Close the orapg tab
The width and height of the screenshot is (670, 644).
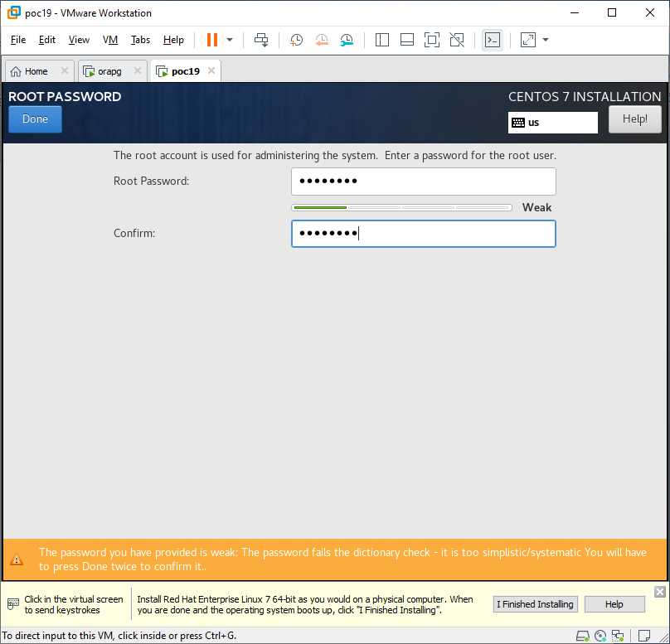click(x=138, y=70)
